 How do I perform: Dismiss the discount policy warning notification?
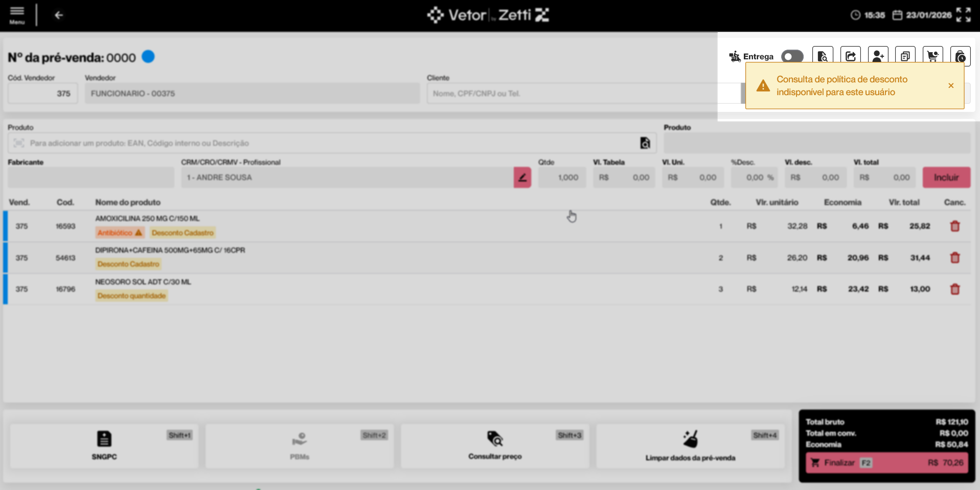tap(951, 85)
